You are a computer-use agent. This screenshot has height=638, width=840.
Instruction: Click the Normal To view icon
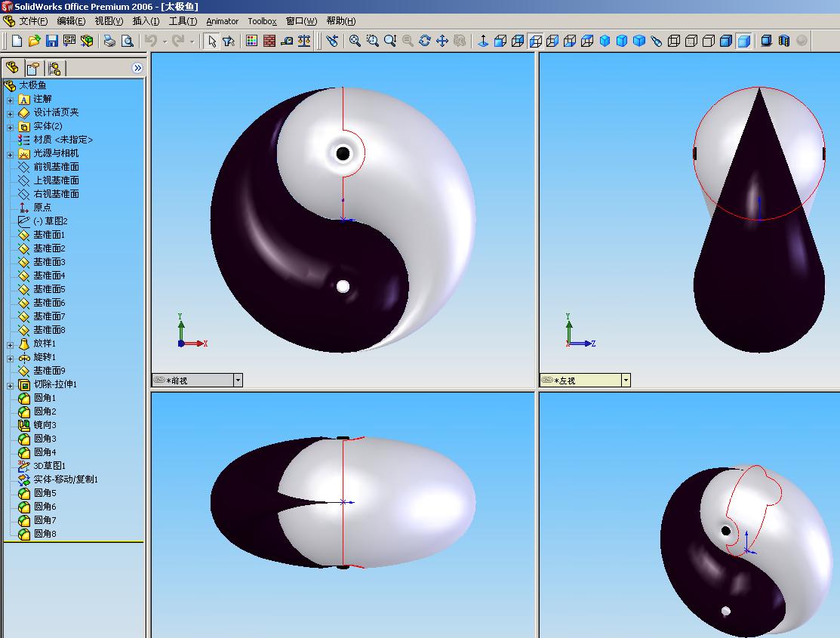[483, 41]
